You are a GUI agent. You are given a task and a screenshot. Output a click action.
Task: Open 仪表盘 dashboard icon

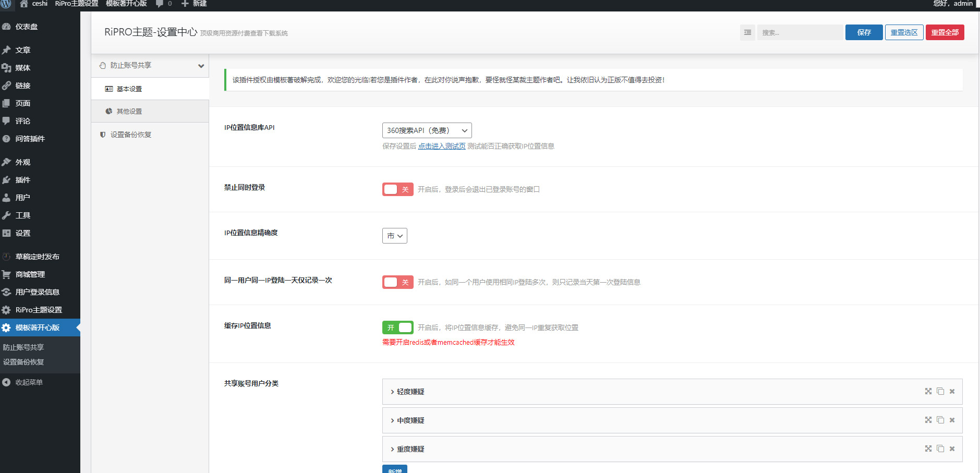[x=6, y=27]
